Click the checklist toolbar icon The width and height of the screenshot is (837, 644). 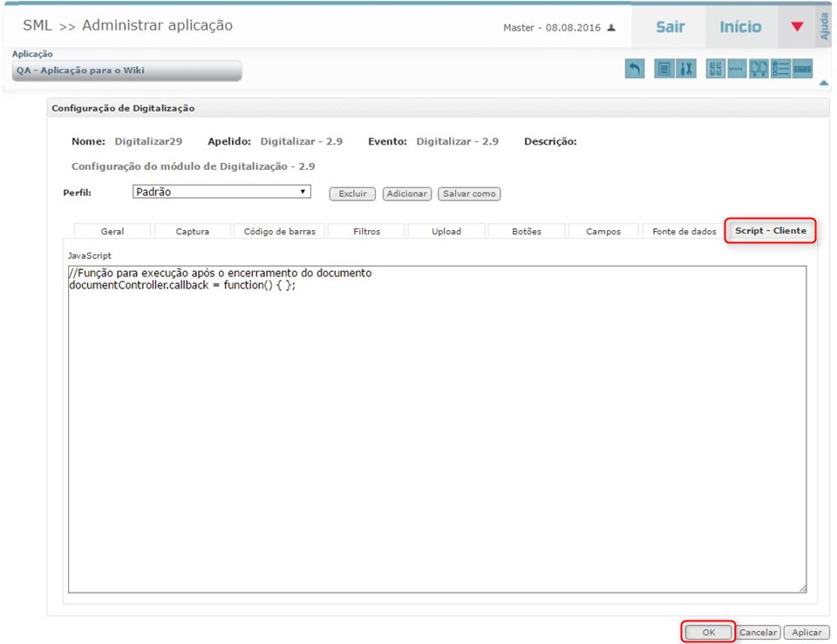[x=780, y=69]
